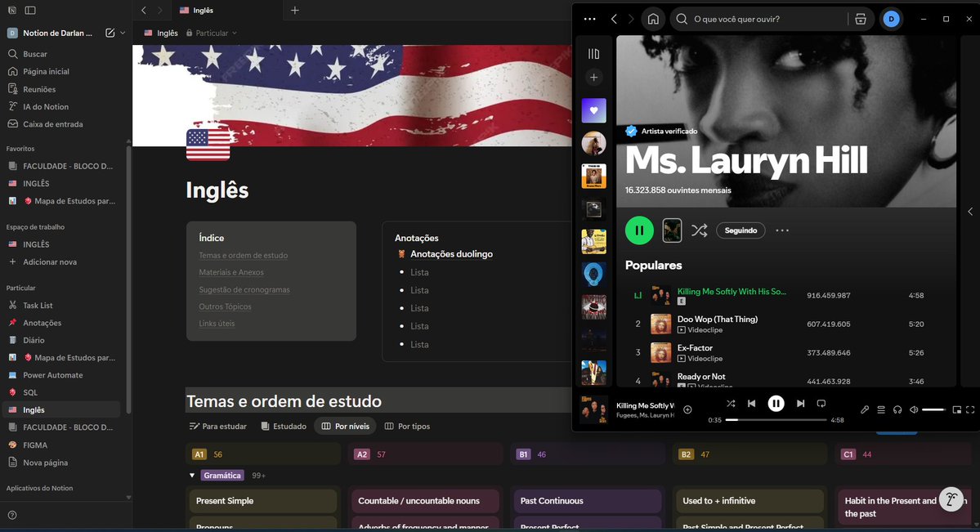Viewport: 980px width, 532px height.
Task: Open Spotify three-dot main menu
Action: tap(589, 20)
